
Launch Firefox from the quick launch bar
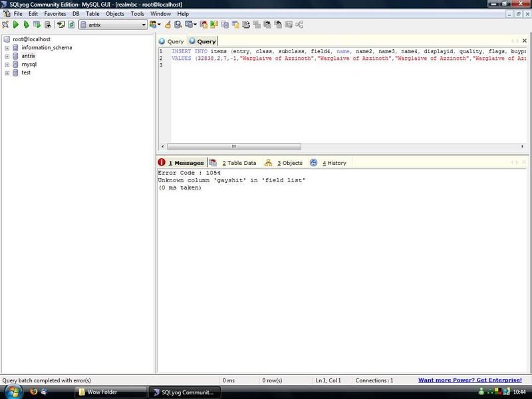pyautogui.click(x=33, y=392)
